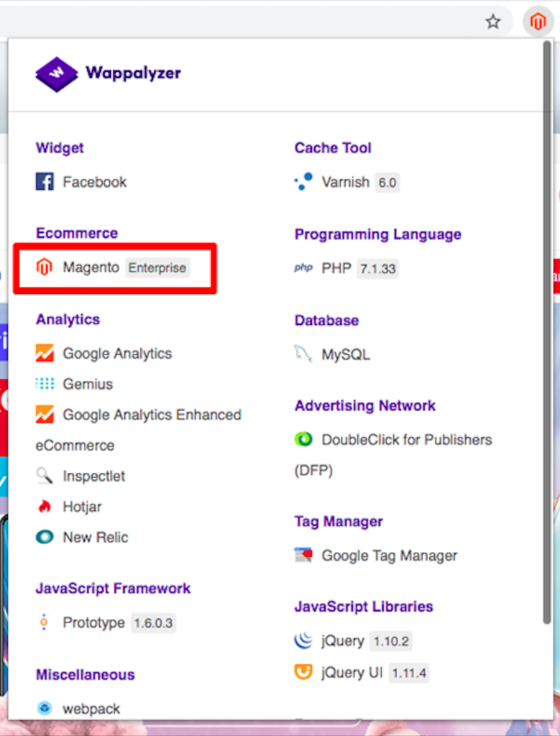The height and width of the screenshot is (736, 560).
Task: Open the Inspectlet link
Action: tap(93, 476)
